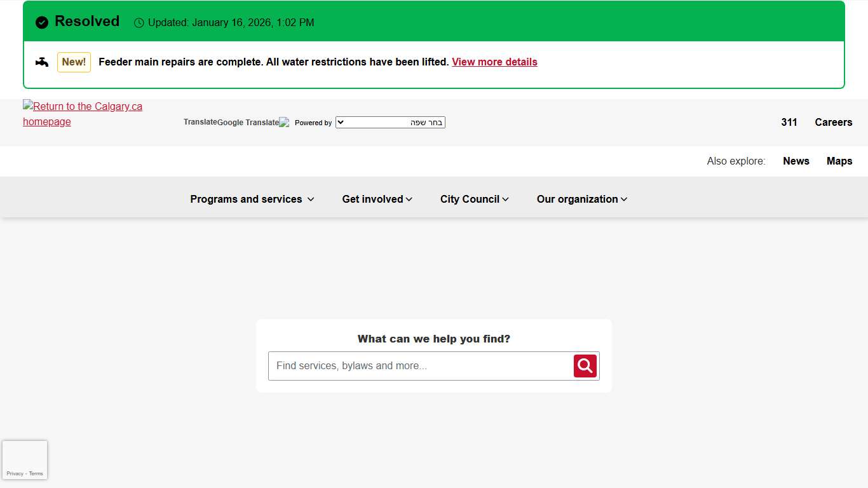Open the View more details link
868x488 pixels.
pos(494,62)
